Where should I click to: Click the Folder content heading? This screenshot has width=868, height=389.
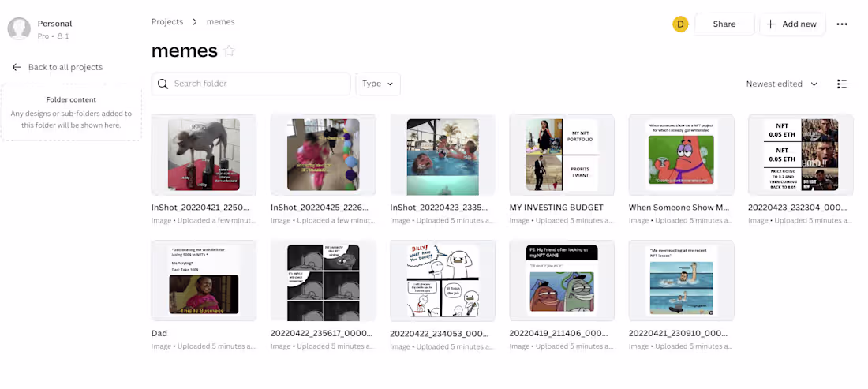click(71, 100)
